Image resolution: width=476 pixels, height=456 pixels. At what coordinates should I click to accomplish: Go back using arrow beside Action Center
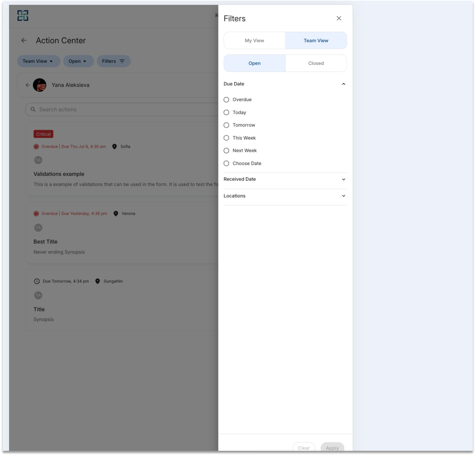click(x=24, y=40)
